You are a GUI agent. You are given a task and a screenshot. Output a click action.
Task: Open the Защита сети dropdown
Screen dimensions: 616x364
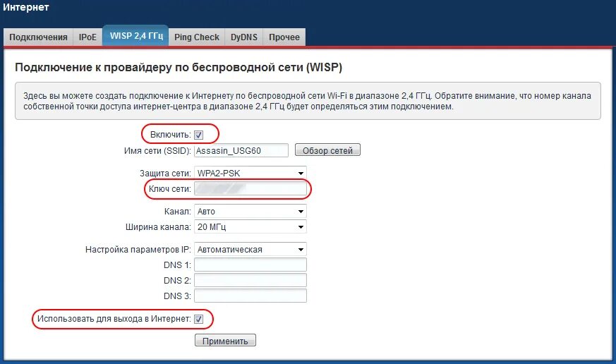pos(250,173)
